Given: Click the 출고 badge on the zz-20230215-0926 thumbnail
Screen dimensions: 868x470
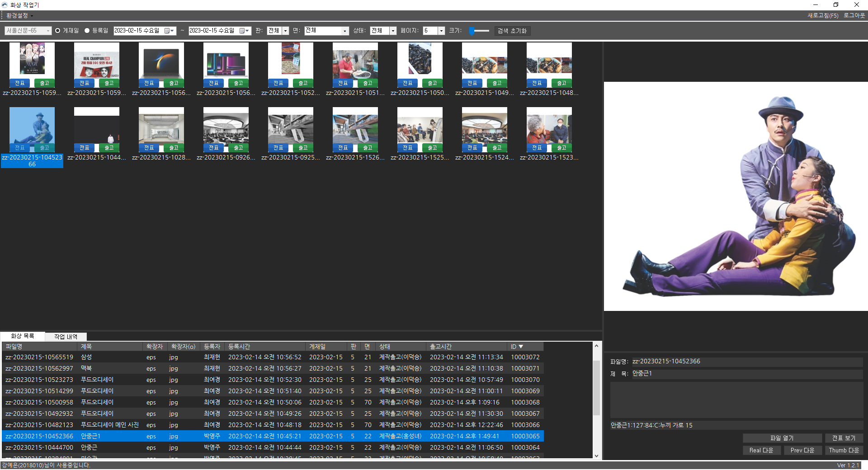Looking at the screenshot, I should 239,148.
